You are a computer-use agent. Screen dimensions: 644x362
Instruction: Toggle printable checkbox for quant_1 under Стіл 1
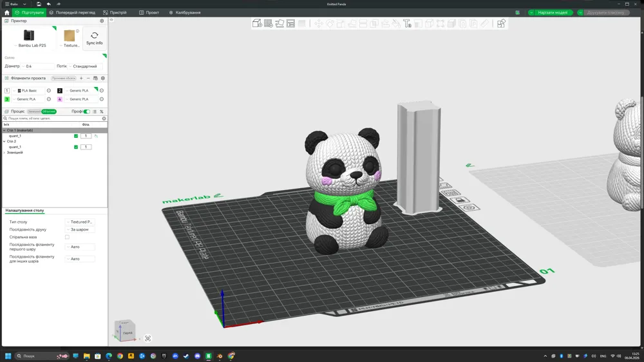click(76, 136)
